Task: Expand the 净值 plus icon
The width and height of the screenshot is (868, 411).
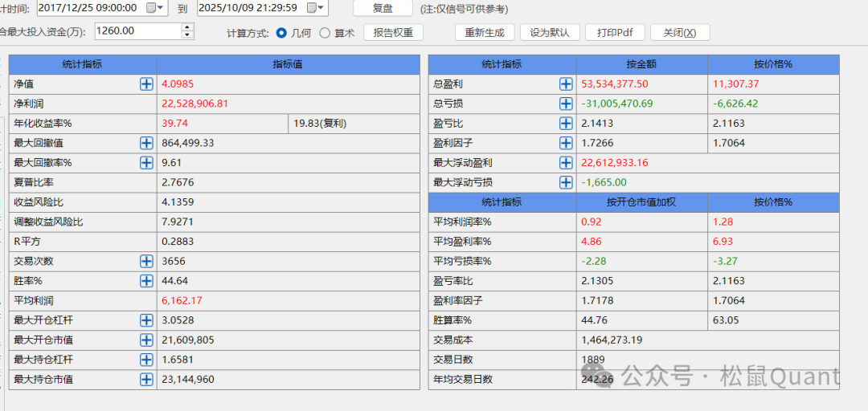Action: pos(146,84)
